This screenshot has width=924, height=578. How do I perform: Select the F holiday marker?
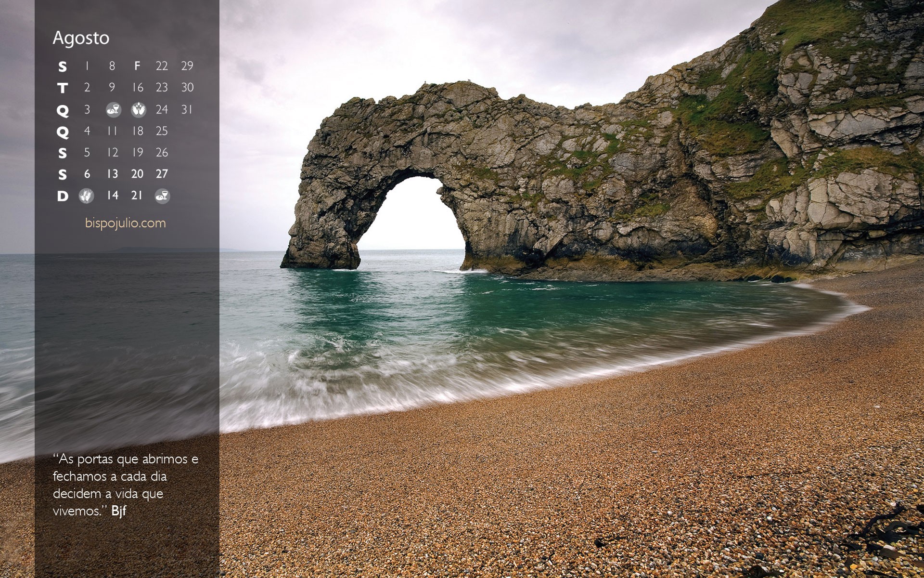click(x=137, y=66)
